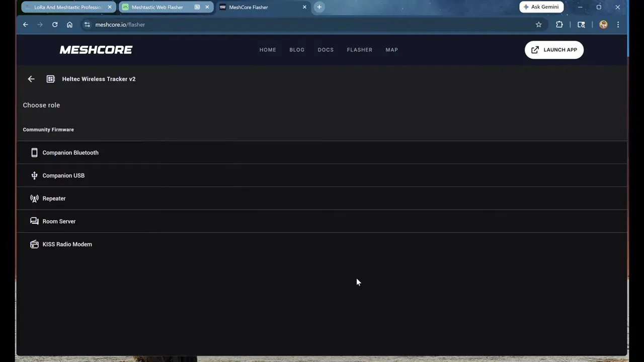
Task: Click the board icon next to Heltec Wireless Tracker v2
Action: pos(51,79)
